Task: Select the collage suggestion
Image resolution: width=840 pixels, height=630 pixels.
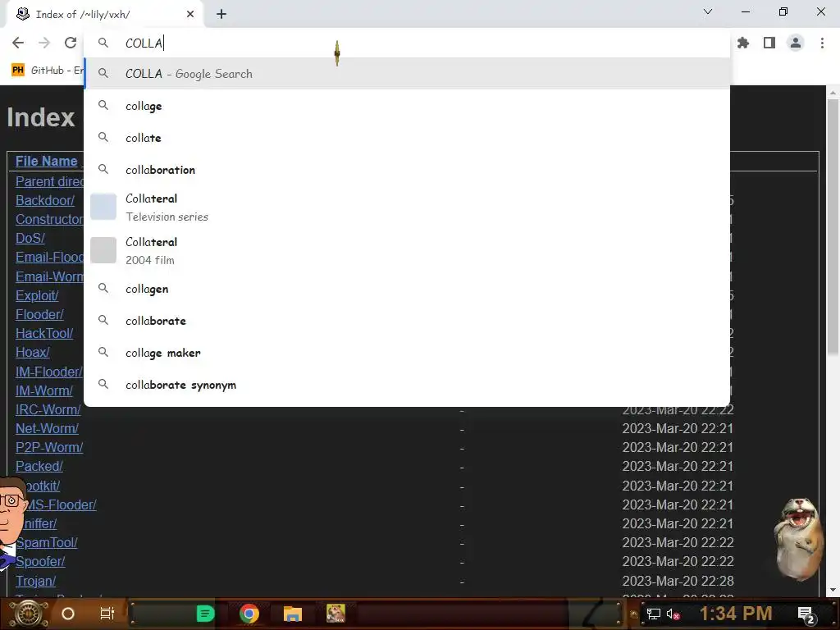Action: 407,106
